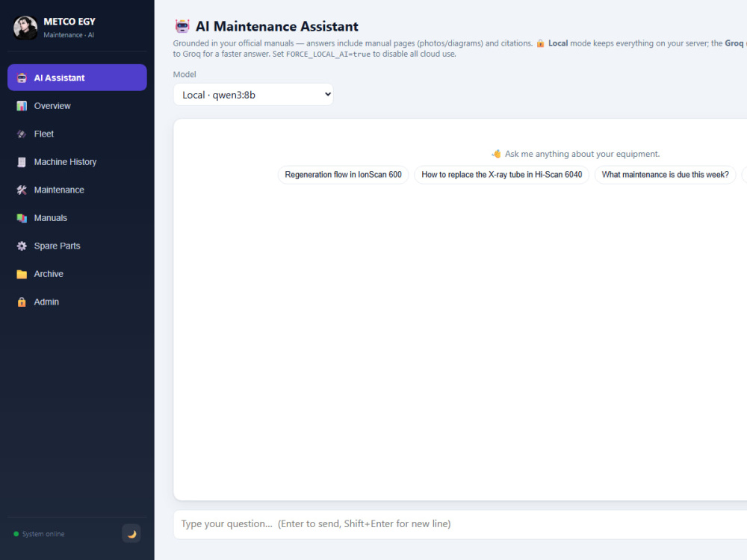Click the Machine History notebook icon

click(22, 162)
